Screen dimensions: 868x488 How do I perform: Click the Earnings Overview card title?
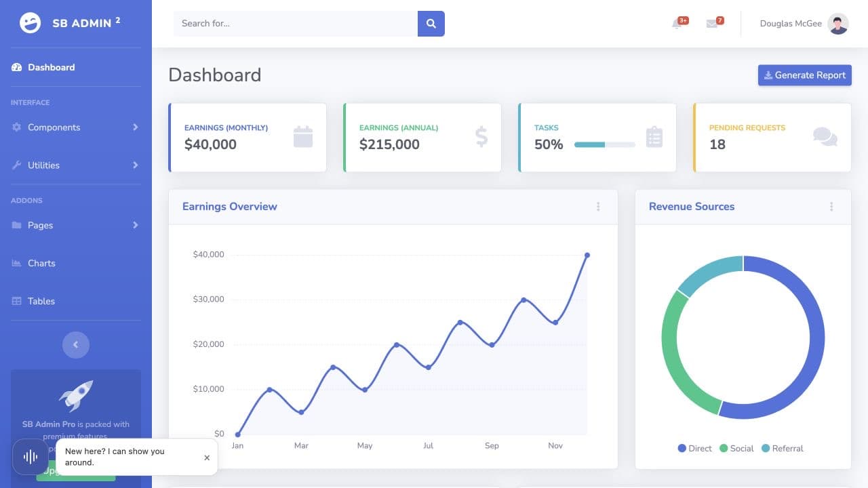[230, 207]
